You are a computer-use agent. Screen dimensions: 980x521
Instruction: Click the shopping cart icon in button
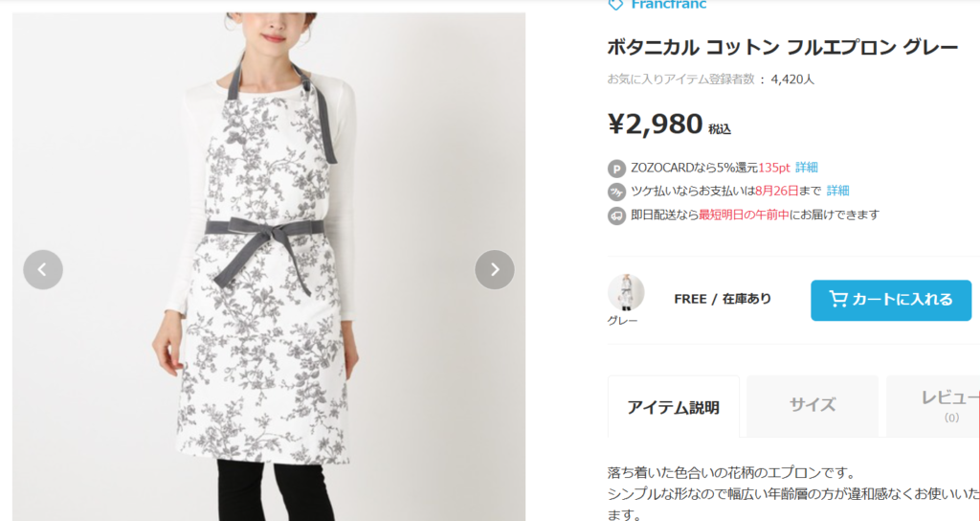coord(837,299)
